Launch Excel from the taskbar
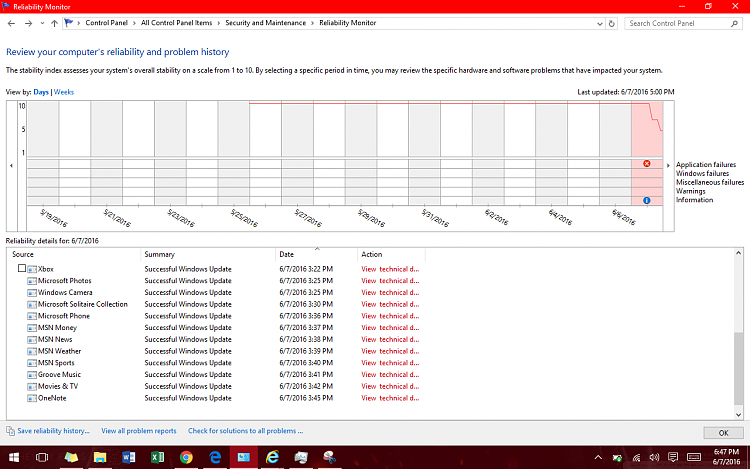This screenshot has height=469, width=750. click(x=157, y=458)
